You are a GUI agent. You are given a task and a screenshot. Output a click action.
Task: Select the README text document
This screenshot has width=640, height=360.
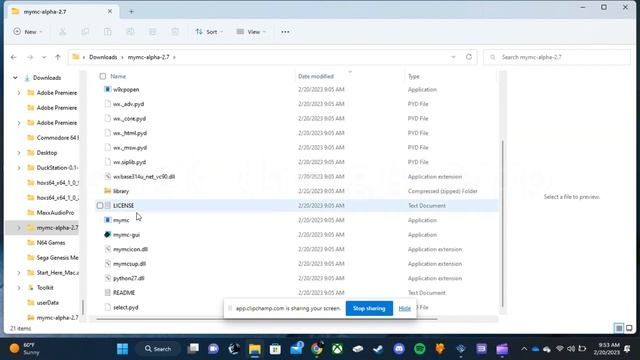click(x=124, y=293)
